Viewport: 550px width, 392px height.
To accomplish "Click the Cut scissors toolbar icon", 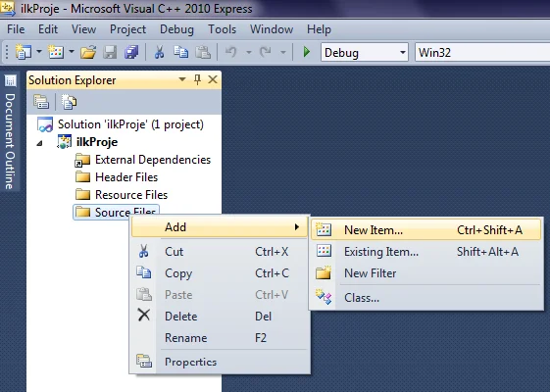I will pos(159,52).
